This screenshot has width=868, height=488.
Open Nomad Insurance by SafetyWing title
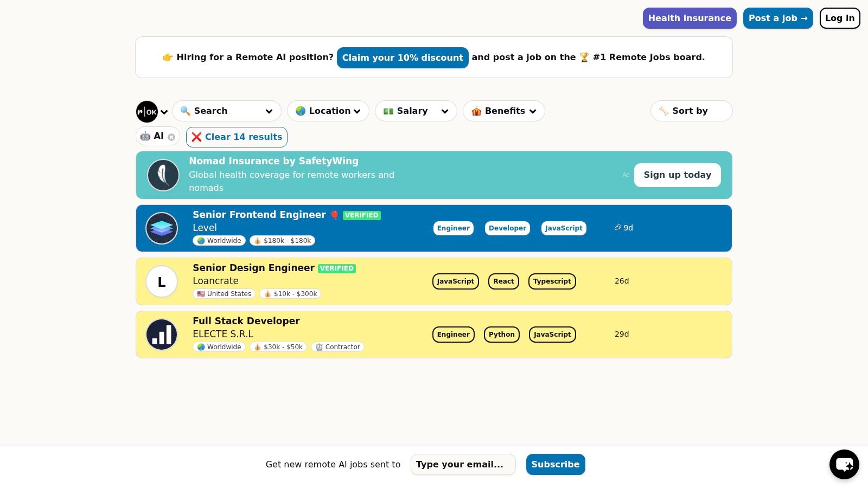coord(273,161)
